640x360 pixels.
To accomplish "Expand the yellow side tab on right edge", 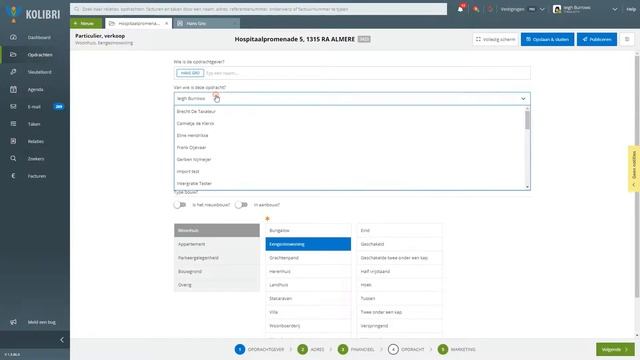I will point(633,169).
